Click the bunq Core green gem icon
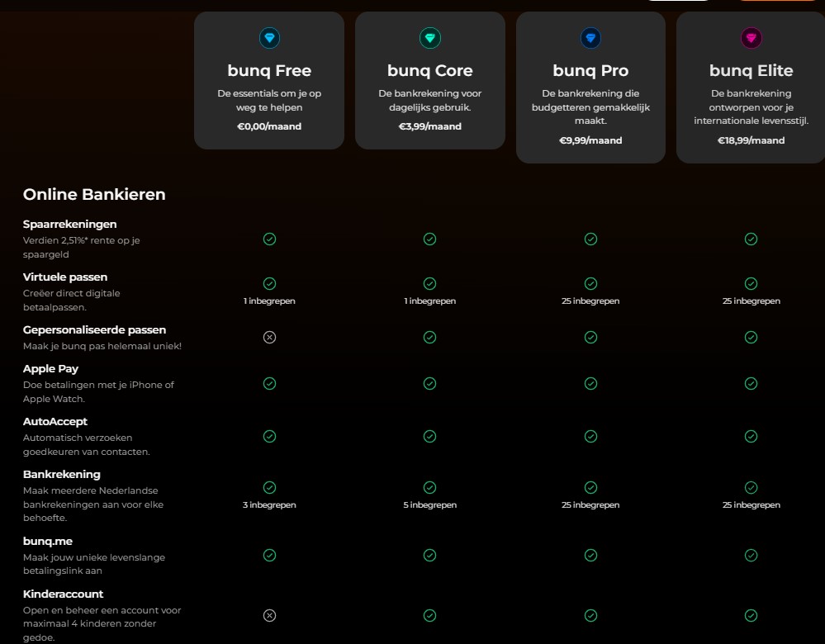Image resolution: width=825 pixels, height=644 pixels. (x=429, y=37)
